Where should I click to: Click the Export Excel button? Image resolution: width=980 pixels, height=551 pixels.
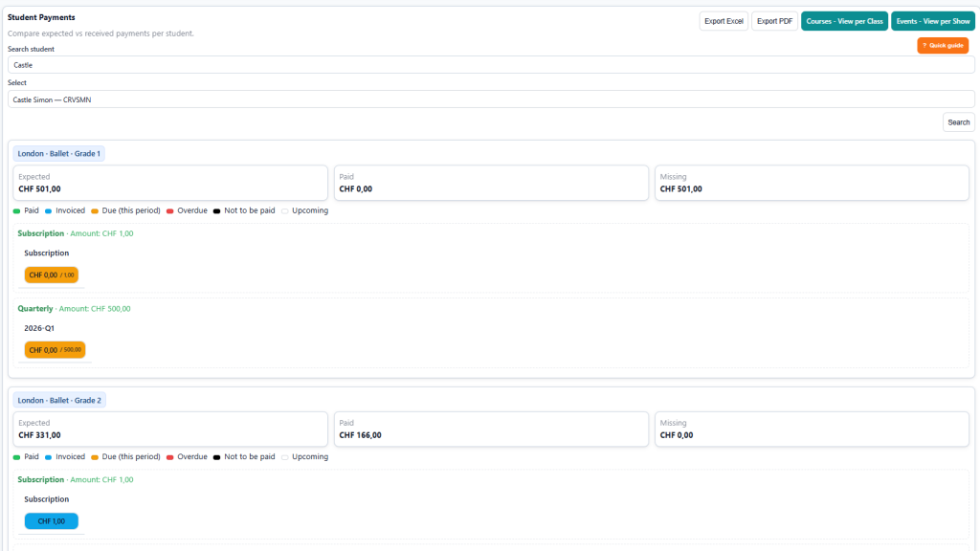coord(723,20)
